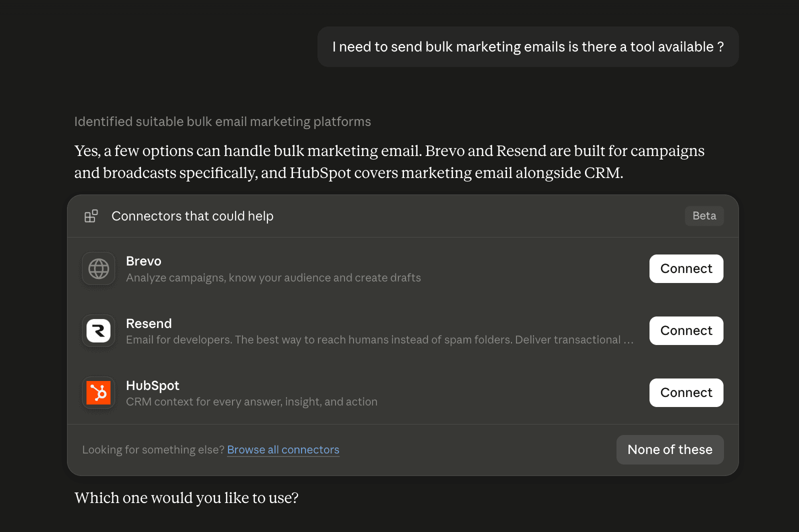The image size is (799, 532).
Task: Choose None of these
Action: point(670,450)
